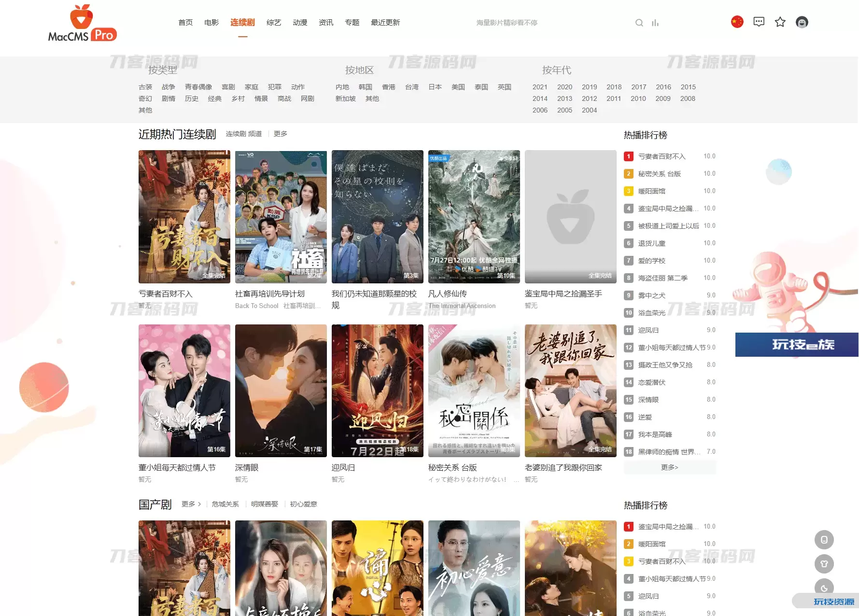Click 爱的学校 in ranking list
The width and height of the screenshot is (859, 616).
point(652,261)
